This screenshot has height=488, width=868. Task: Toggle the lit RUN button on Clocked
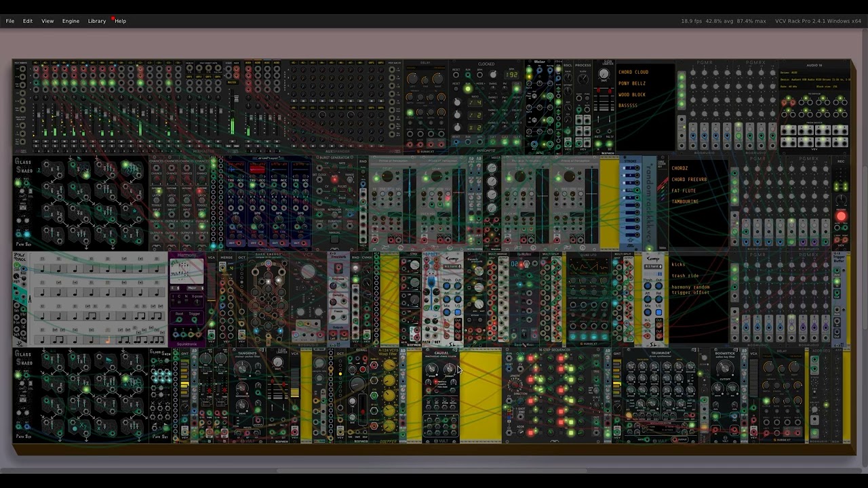coord(467,89)
